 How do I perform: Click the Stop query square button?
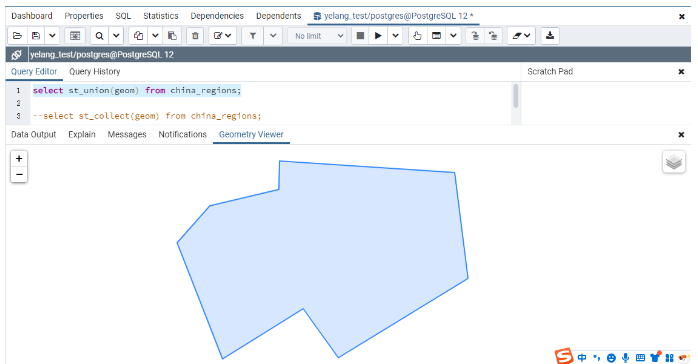coord(361,36)
